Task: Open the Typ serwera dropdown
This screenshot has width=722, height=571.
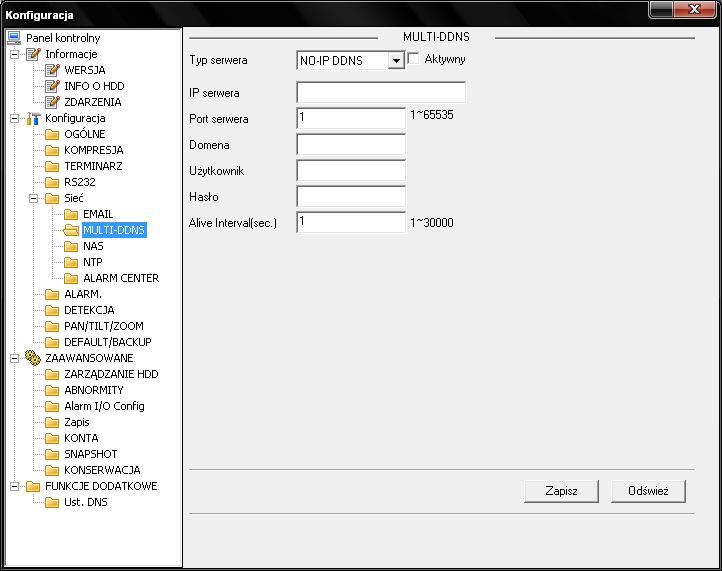Action: (x=396, y=61)
